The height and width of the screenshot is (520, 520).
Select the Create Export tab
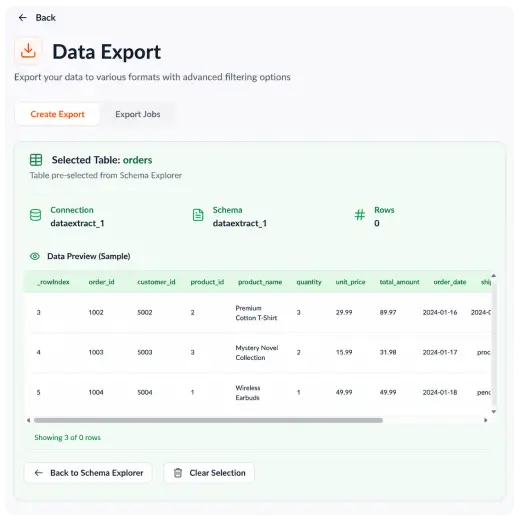[57, 114]
